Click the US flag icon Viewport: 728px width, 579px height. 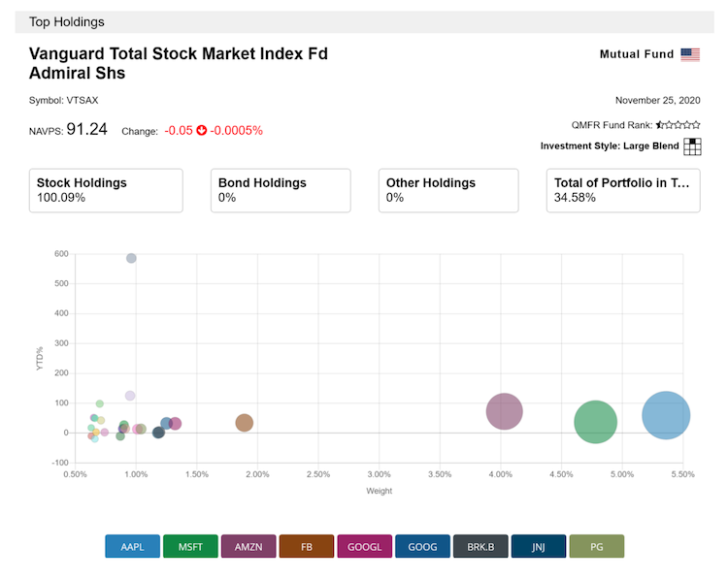coord(690,54)
